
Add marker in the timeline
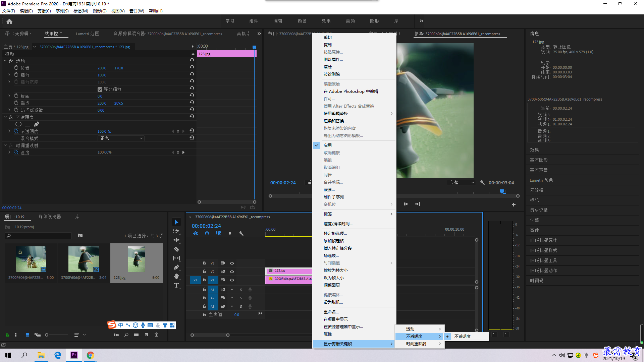click(230, 233)
